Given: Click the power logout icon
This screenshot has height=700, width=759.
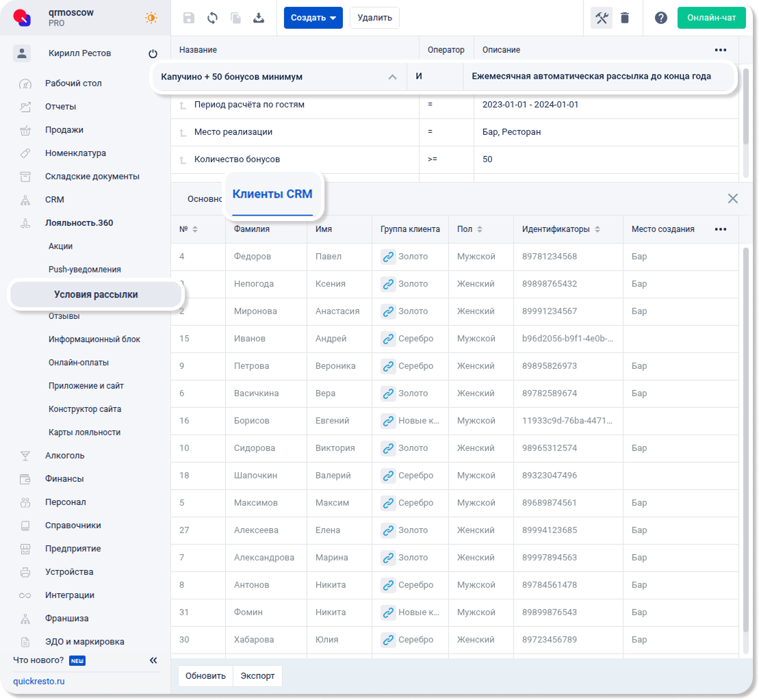Looking at the screenshot, I should coord(153,54).
